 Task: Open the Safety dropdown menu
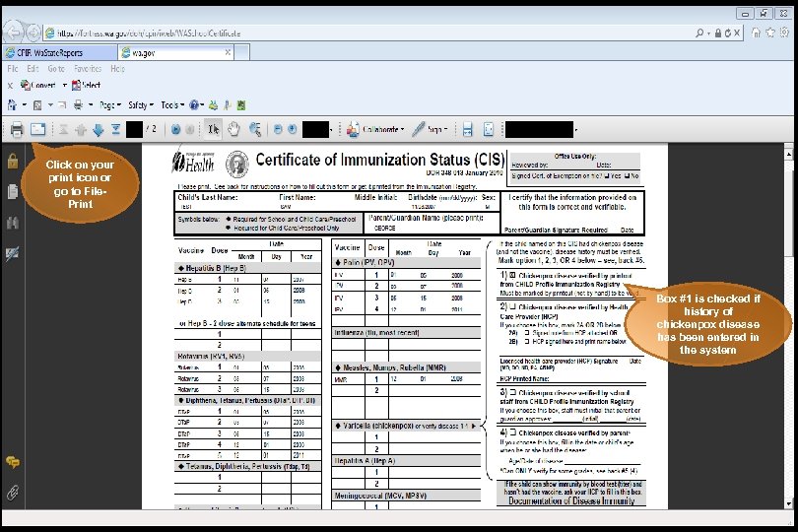coord(141,105)
